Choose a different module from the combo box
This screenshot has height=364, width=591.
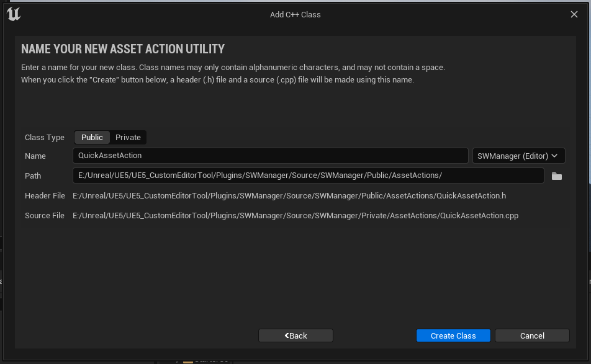click(x=518, y=156)
